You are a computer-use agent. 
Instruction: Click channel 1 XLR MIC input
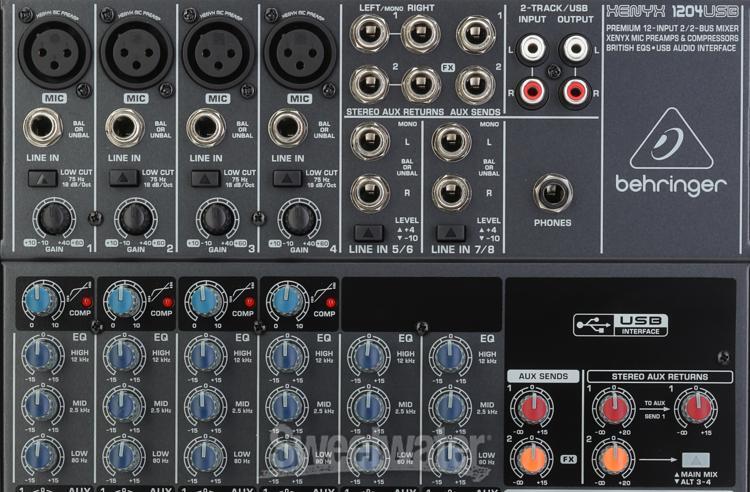(x=55, y=52)
